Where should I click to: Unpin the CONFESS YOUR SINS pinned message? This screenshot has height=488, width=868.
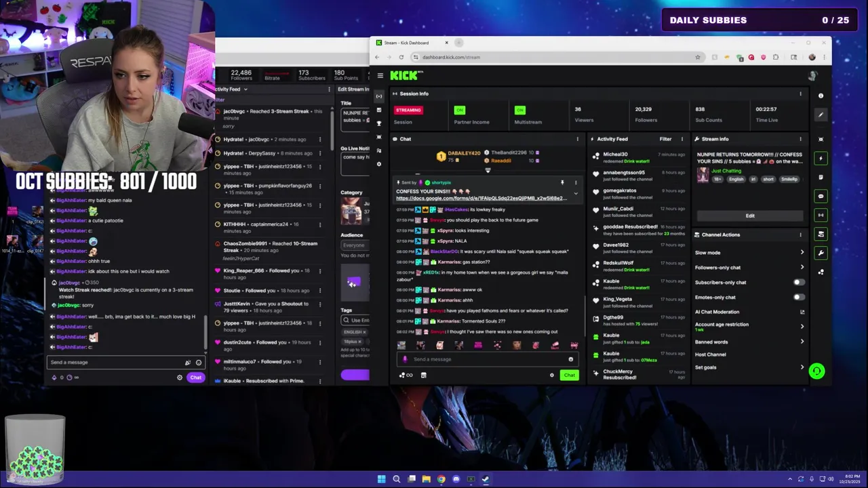[x=562, y=182]
